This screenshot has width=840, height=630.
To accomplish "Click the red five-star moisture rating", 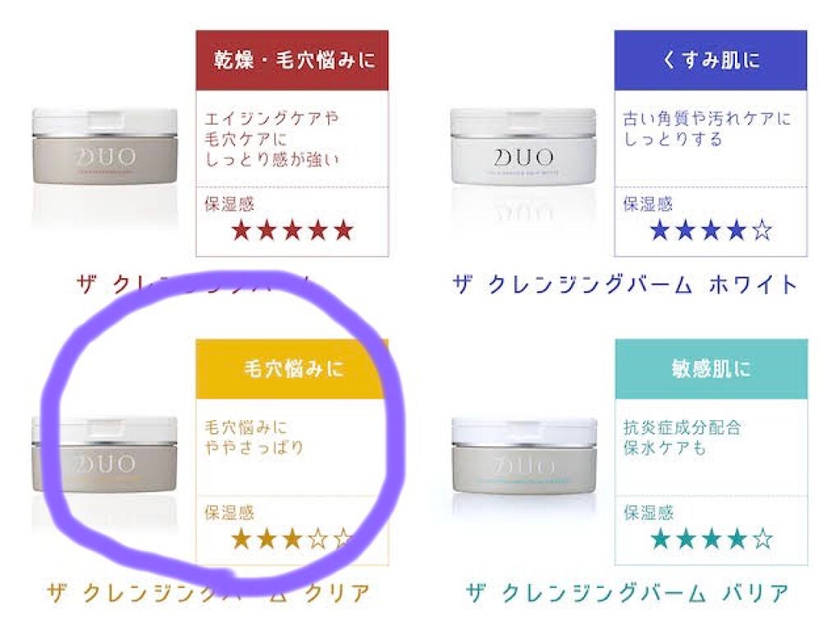I will 293,231.
